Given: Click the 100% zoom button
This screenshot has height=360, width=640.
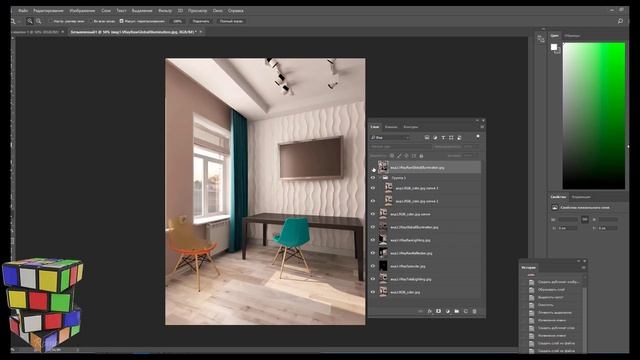Looking at the screenshot, I should tap(177, 21).
